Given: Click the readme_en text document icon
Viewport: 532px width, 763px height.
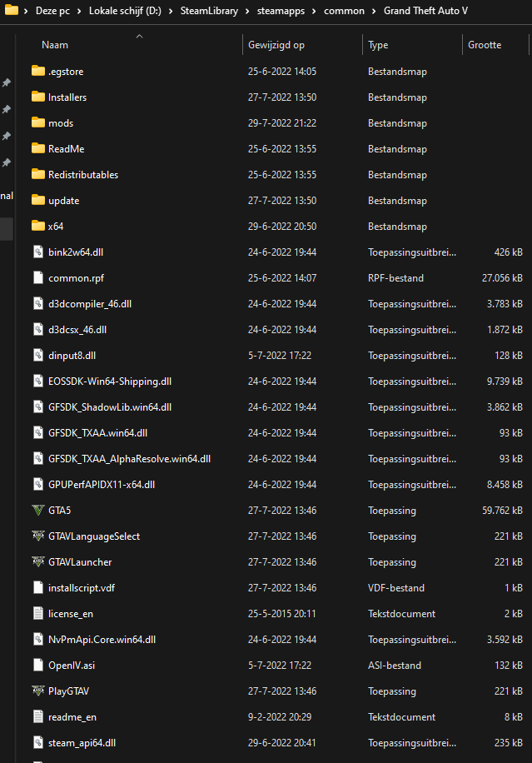Looking at the screenshot, I should [x=38, y=716].
